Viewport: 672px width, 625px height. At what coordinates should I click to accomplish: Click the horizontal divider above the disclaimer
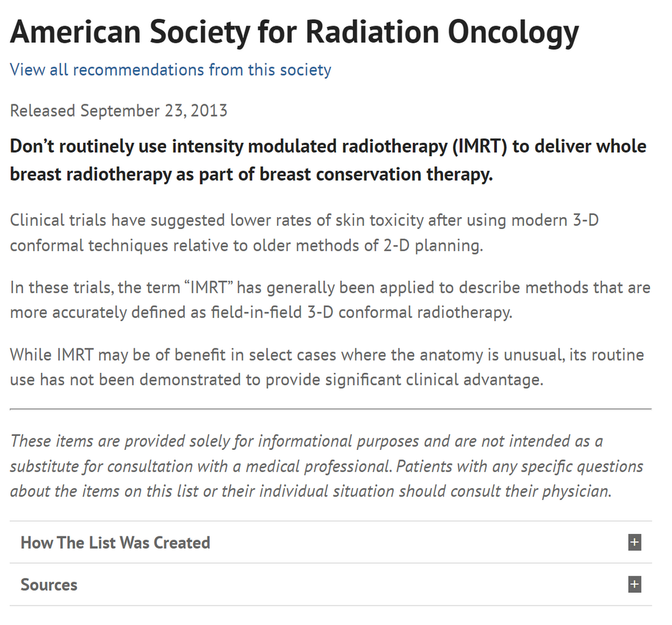tap(330, 408)
